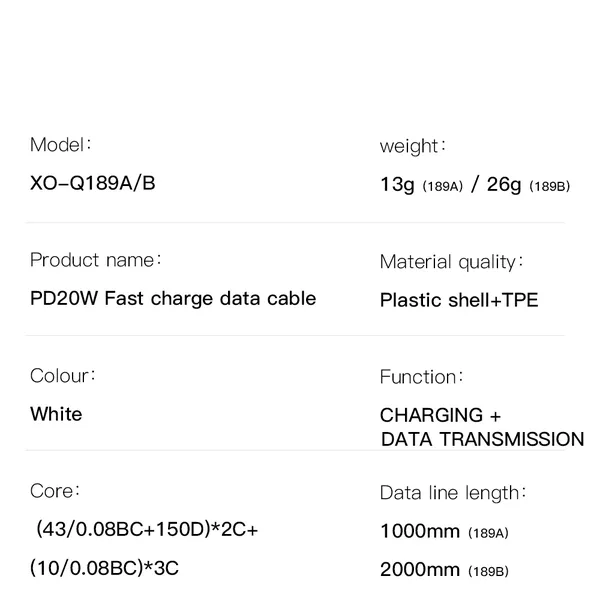Select the XO-Q189A/B model text
Viewport: 600px width, 600px height.
click(x=93, y=183)
